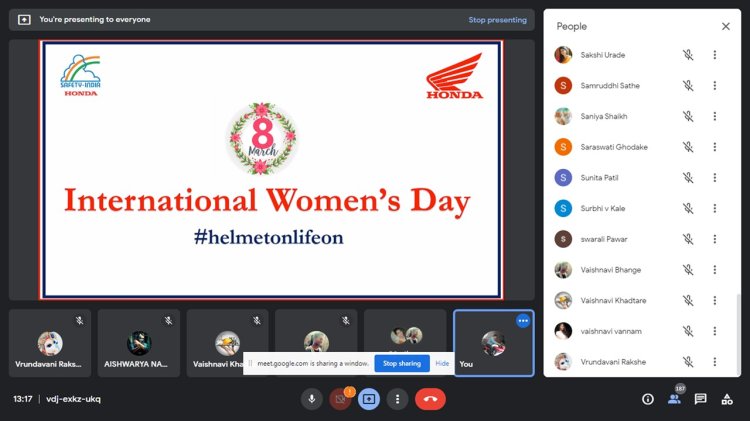Mute Vaishnavi Bhange's microphone
This screenshot has width=750, height=421.
688,270
